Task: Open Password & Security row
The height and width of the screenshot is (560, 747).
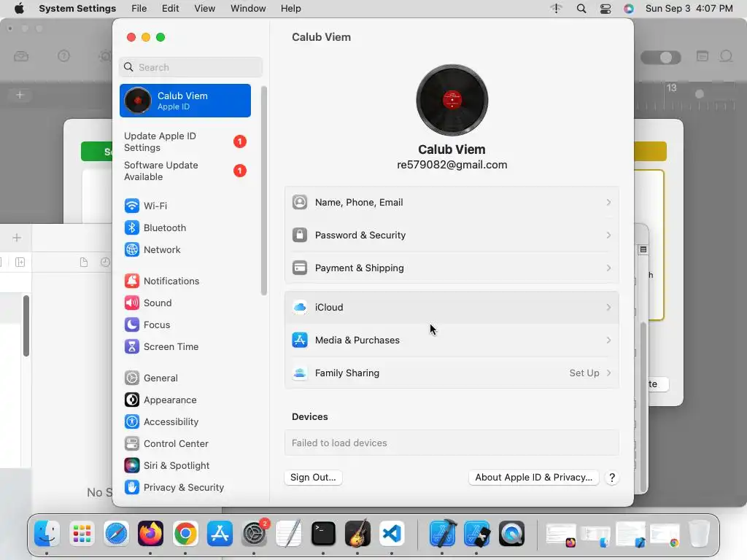Action: click(x=452, y=236)
